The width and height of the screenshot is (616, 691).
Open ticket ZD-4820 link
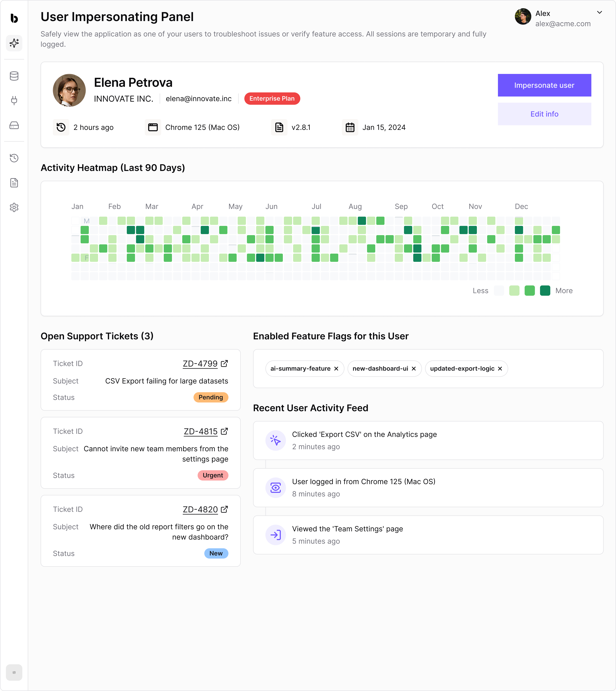point(200,509)
